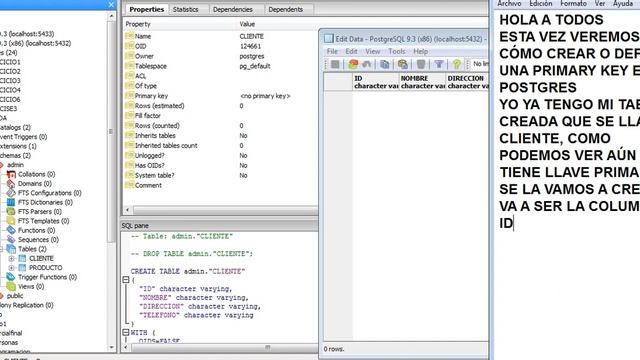Click the SQL pane title bar
Screen dimensions: 640x360
(x=219, y=225)
